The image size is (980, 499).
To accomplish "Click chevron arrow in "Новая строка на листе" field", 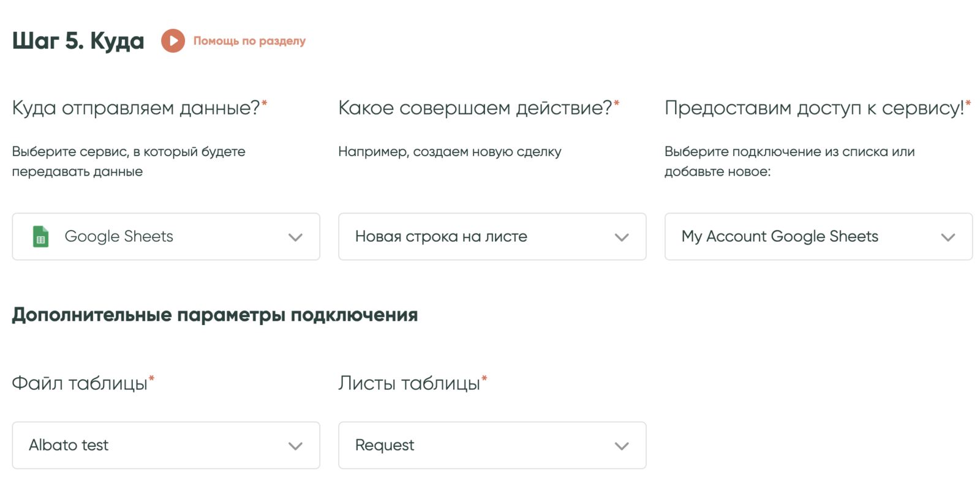I will [x=622, y=238].
